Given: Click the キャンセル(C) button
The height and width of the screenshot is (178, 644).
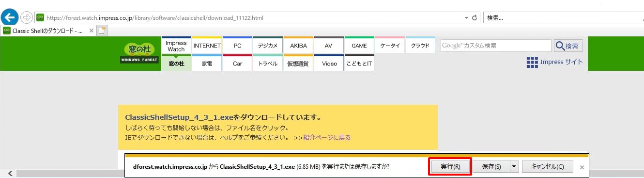Looking at the screenshot, I should pyautogui.click(x=548, y=166).
